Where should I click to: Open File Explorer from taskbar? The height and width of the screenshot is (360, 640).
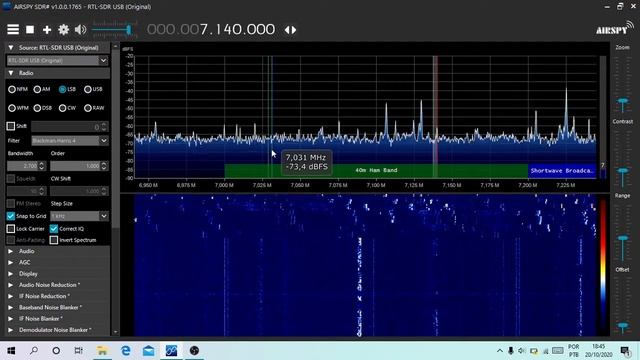click(x=102, y=351)
